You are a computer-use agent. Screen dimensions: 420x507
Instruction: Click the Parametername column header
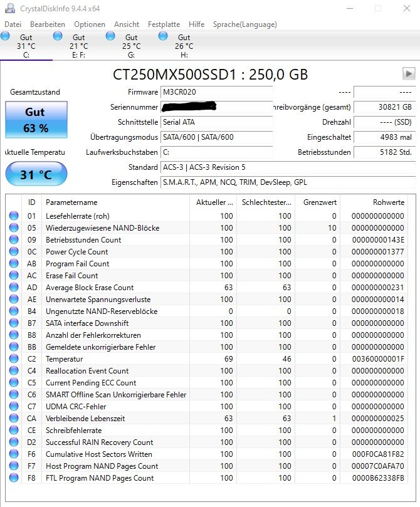coord(115,202)
